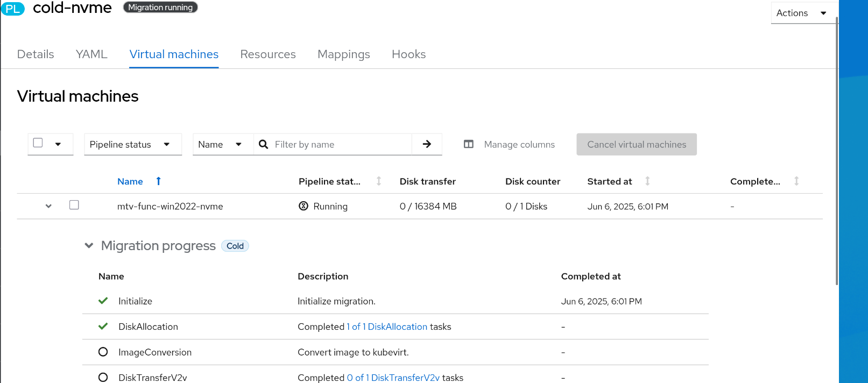Screen dimensions: 868x383
Task: Click Started at column sort icon
Action: 647,181
